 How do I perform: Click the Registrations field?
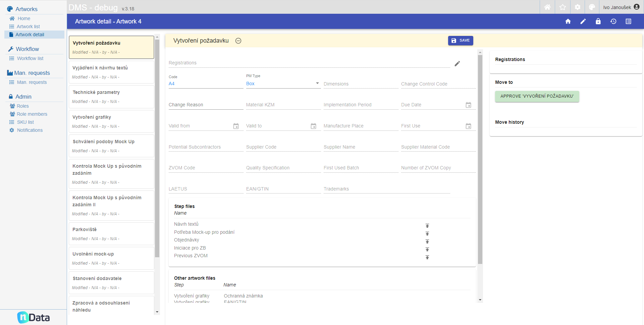[x=309, y=63]
